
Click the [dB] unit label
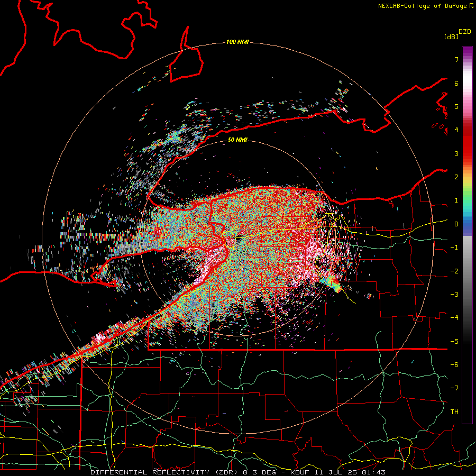tap(451, 36)
